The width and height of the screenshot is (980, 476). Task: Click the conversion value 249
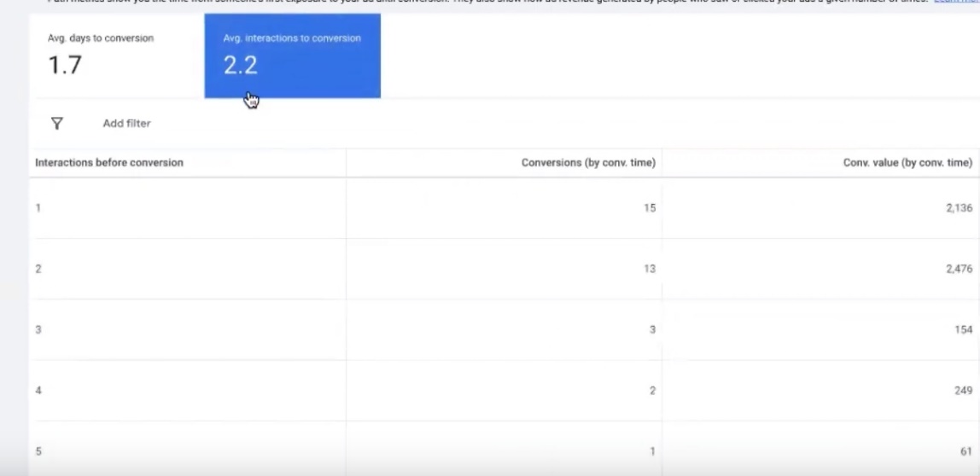point(963,391)
